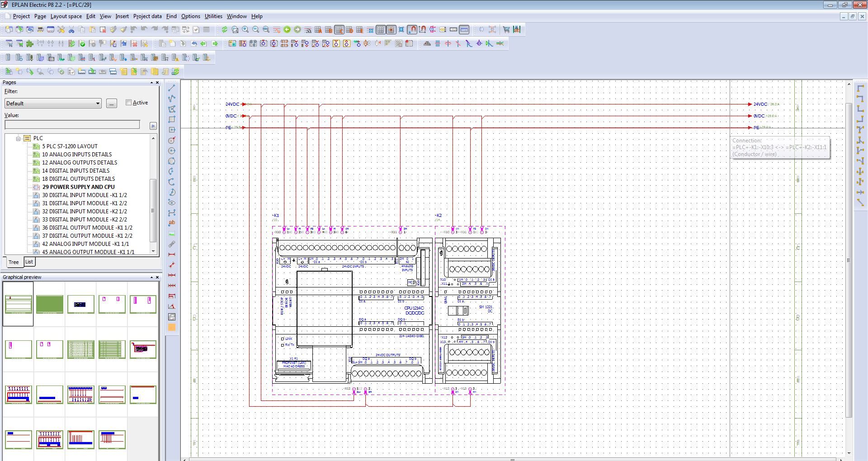The image size is (868, 461).
Task: Collapse the PLC tree node
Action: [19, 138]
